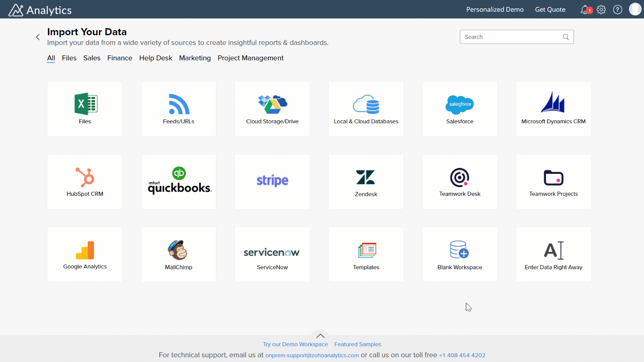Open the Project Management tab
This screenshot has height=362, width=644.
click(x=250, y=58)
